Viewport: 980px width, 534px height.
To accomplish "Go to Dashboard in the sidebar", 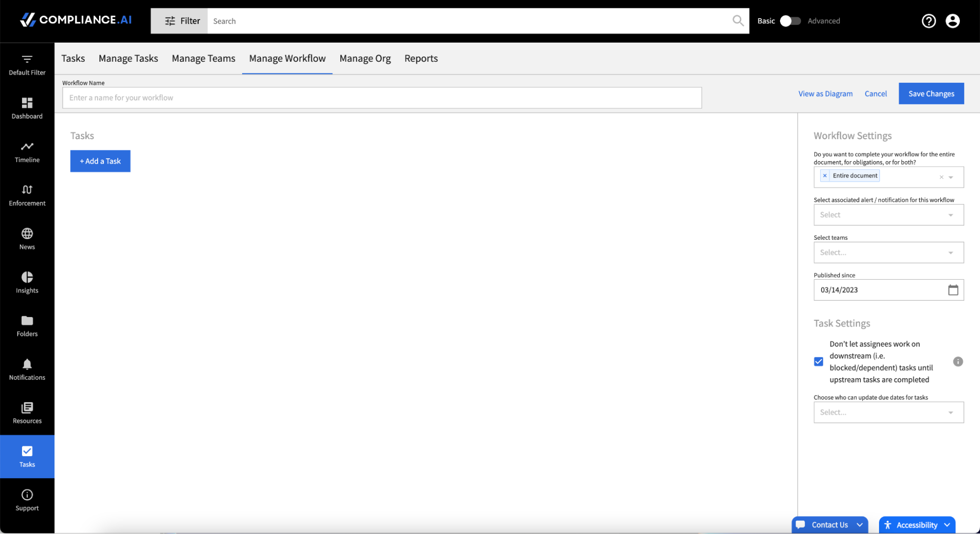I will pos(27,108).
